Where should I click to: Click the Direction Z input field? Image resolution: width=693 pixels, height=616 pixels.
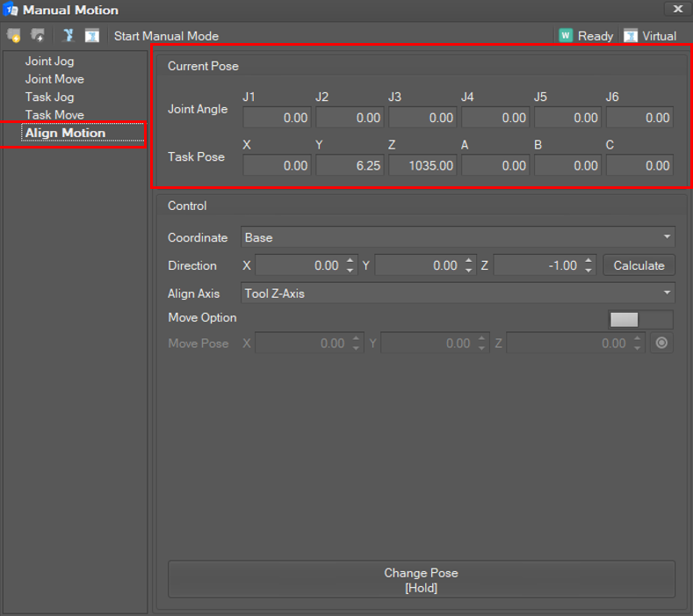pos(536,265)
